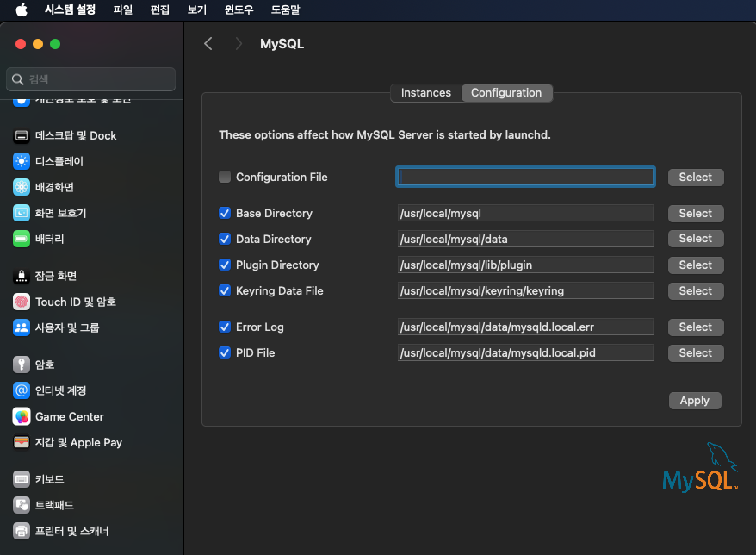Click the Printers and Scanners (프린터 및 스캐너) icon
Image resolution: width=756 pixels, height=555 pixels.
pos(22,531)
